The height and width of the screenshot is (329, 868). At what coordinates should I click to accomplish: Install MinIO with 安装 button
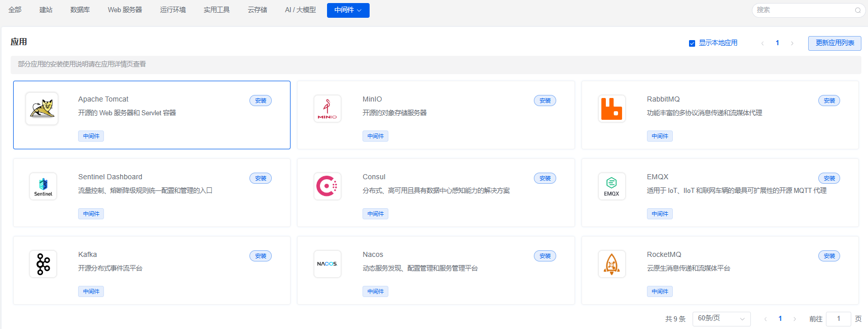click(545, 101)
